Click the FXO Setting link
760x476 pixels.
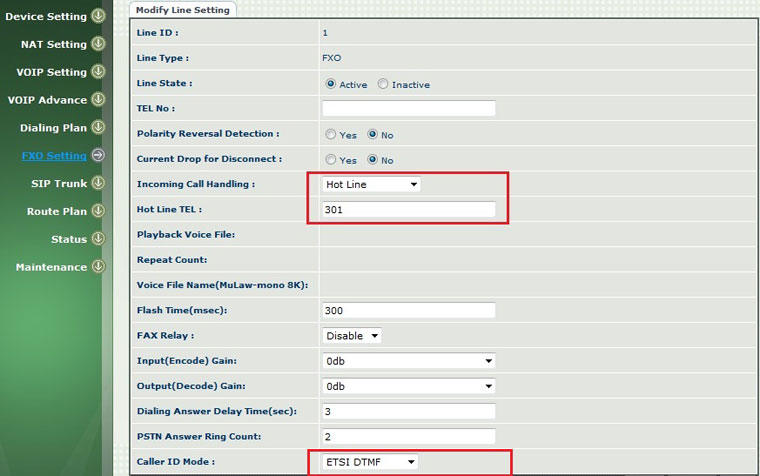pyautogui.click(x=54, y=156)
